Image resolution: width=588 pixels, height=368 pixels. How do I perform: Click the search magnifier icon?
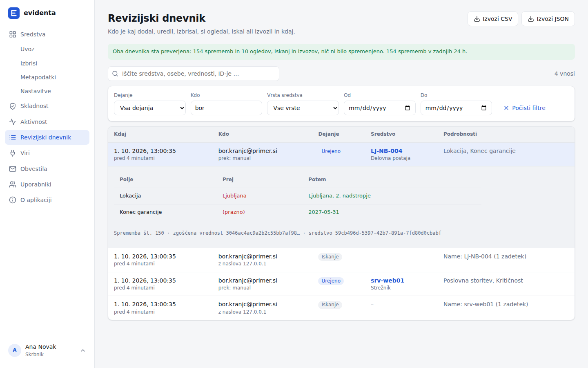tap(115, 74)
